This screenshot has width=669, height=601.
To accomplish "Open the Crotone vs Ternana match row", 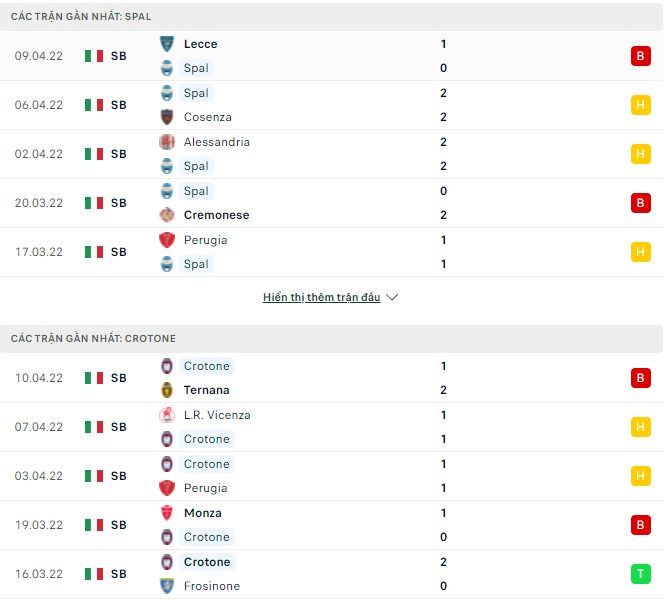I will pos(330,378).
